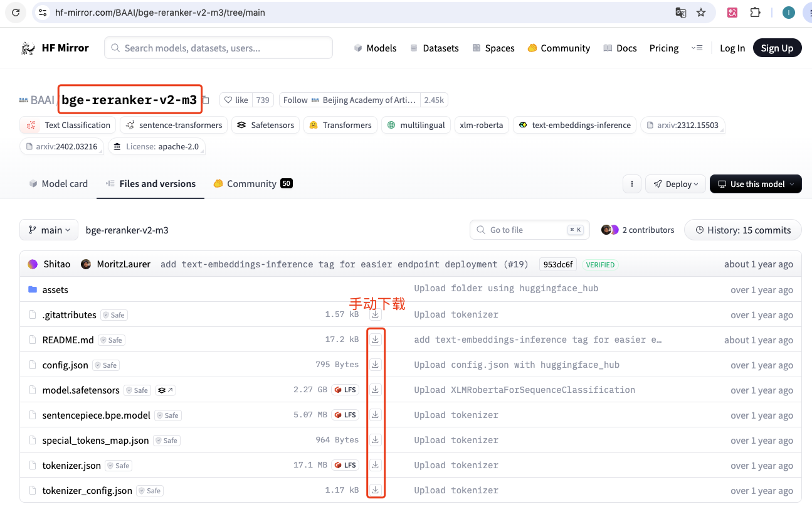Click the Log In link
This screenshot has width=812, height=509.
click(x=732, y=48)
